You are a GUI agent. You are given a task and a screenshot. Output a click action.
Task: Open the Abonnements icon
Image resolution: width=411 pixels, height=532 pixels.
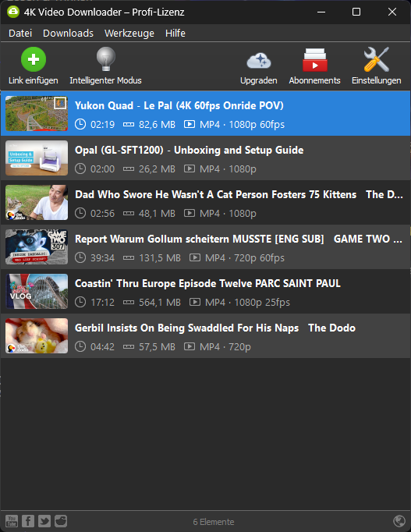[315, 60]
